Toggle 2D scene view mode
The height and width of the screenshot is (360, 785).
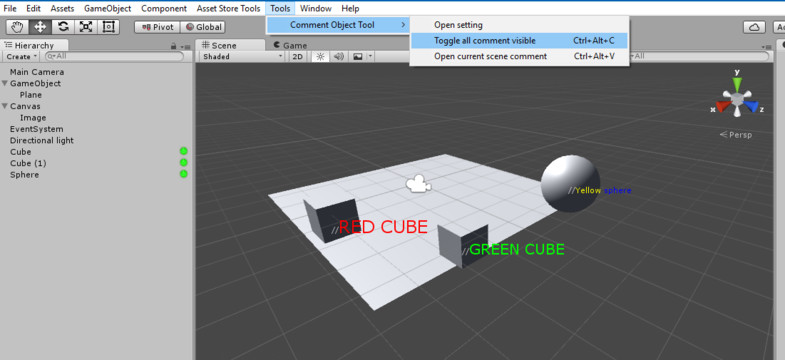point(297,57)
